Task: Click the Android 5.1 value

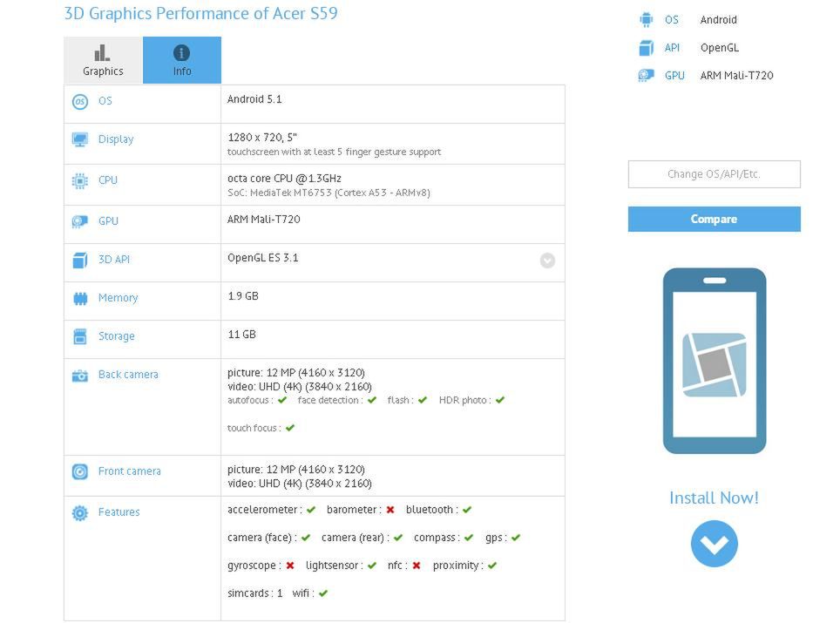Action: pyautogui.click(x=254, y=99)
